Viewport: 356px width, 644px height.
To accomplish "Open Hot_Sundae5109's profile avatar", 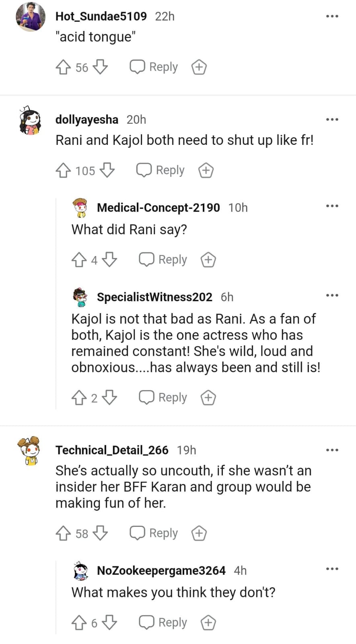I will (31, 17).
